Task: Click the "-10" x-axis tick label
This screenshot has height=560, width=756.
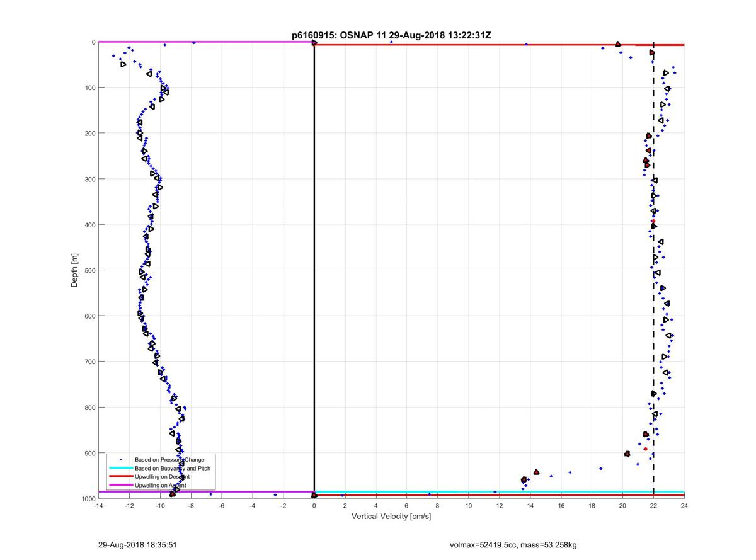Action: (159, 505)
